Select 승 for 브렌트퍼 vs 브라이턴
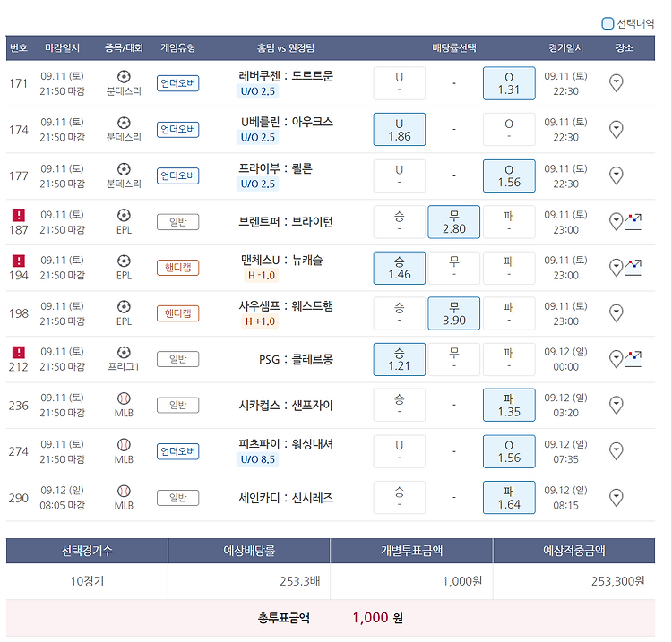This screenshot has height=642, width=672. pyautogui.click(x=399, y=222)
